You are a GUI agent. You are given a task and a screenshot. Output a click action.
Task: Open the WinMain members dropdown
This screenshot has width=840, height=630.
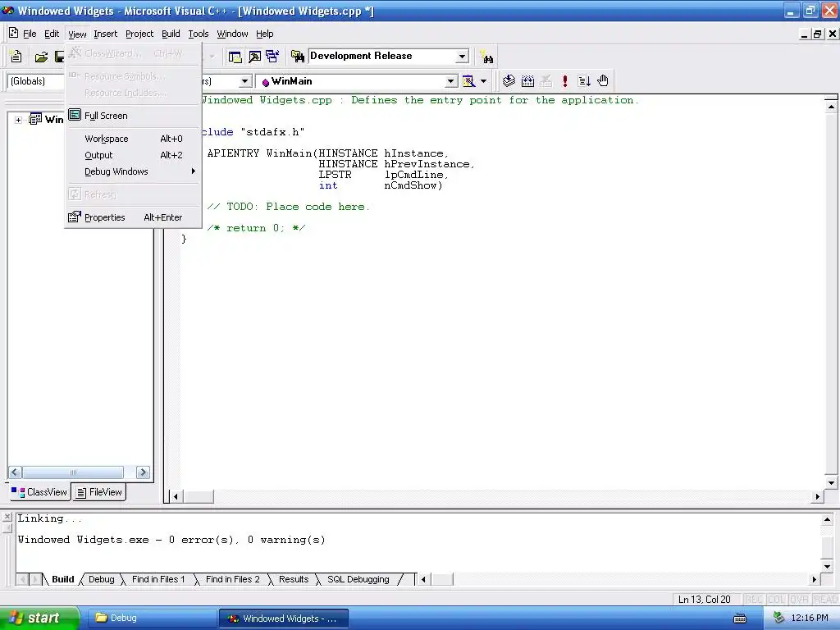pyautogui.click(x=451, y=81)
